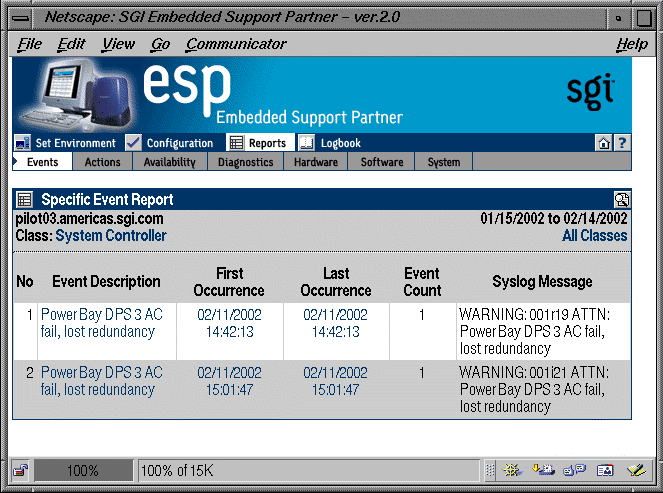663x493 pixels.
Task: Open event 2 Power Bay DPS 3 description
Action: tap(101, 381)
